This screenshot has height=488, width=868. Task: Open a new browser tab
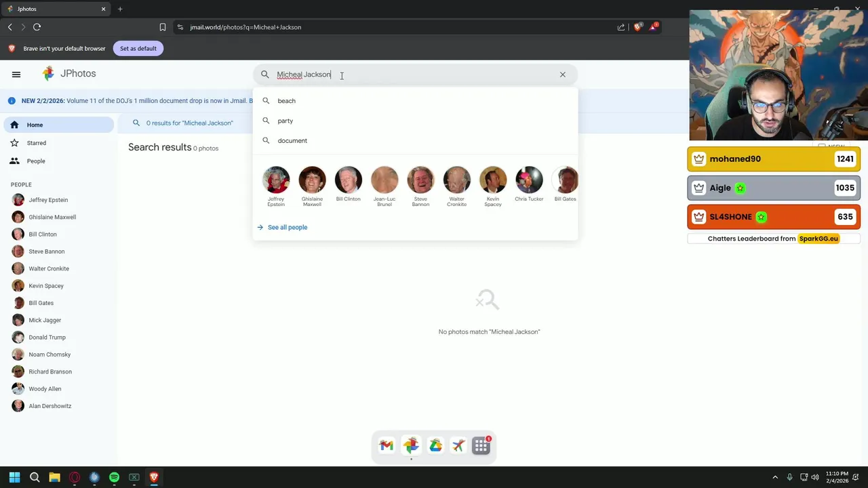click(120, 9)
